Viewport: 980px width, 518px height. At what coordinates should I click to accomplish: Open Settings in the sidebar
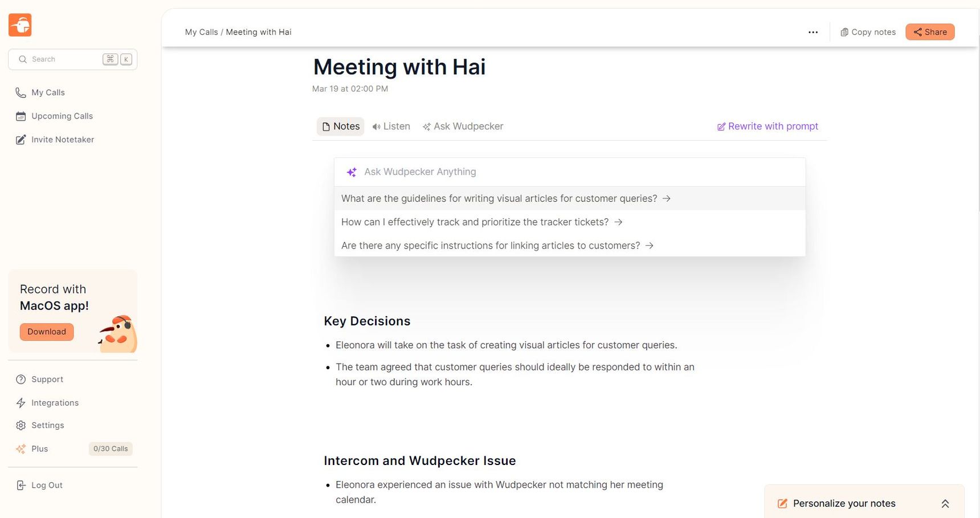coord(48,426)
